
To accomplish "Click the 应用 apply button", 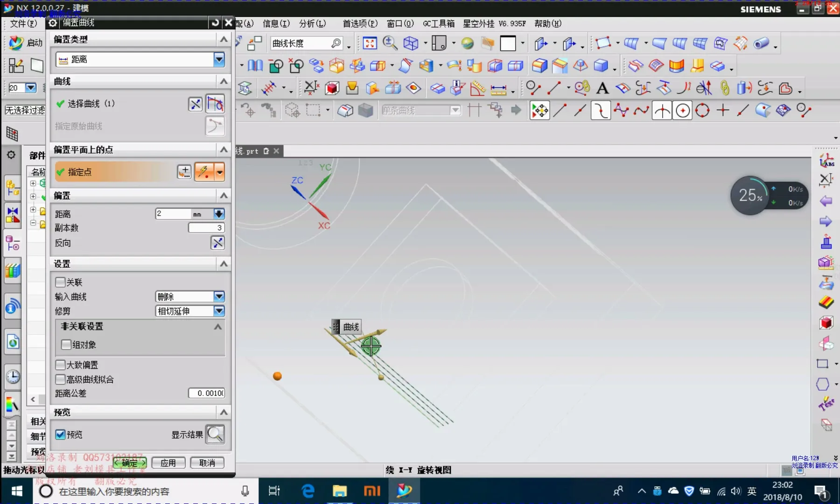I will (x=168, y=463).
